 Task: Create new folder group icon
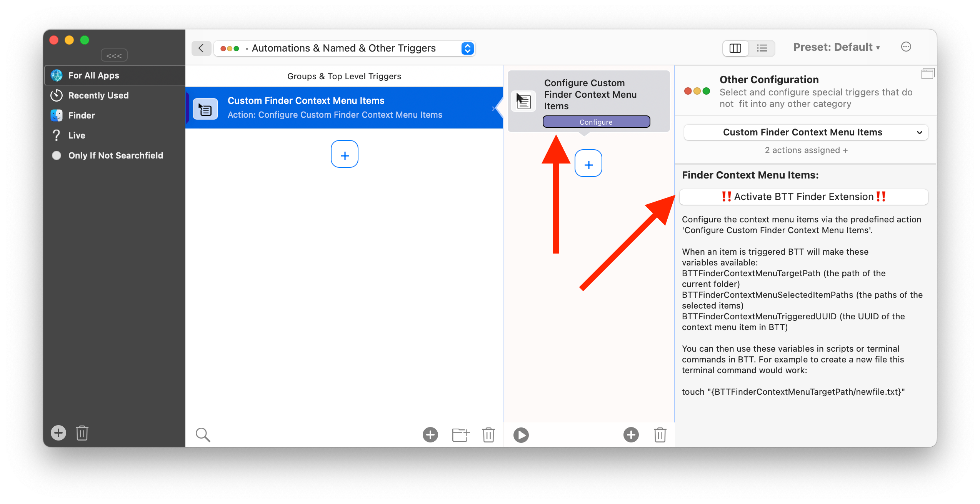pyautogui.click(x=461, y=435)
